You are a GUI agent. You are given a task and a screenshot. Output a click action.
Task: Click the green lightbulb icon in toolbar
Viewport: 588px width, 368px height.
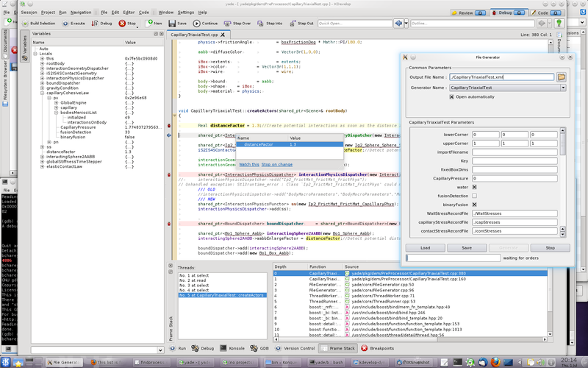point(559,24)
